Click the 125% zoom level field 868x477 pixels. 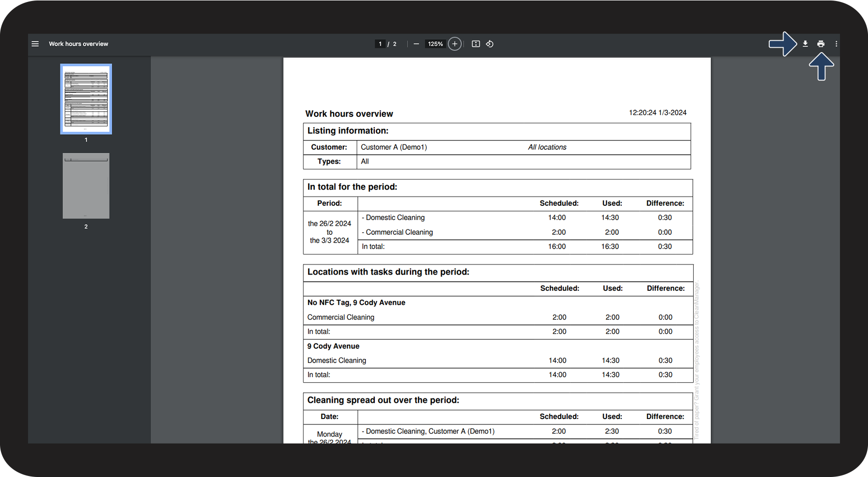coord(435,44)
